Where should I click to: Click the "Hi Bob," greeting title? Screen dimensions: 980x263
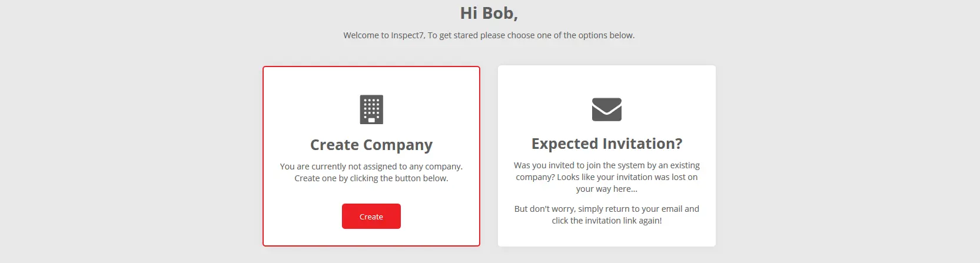point(489,13)
